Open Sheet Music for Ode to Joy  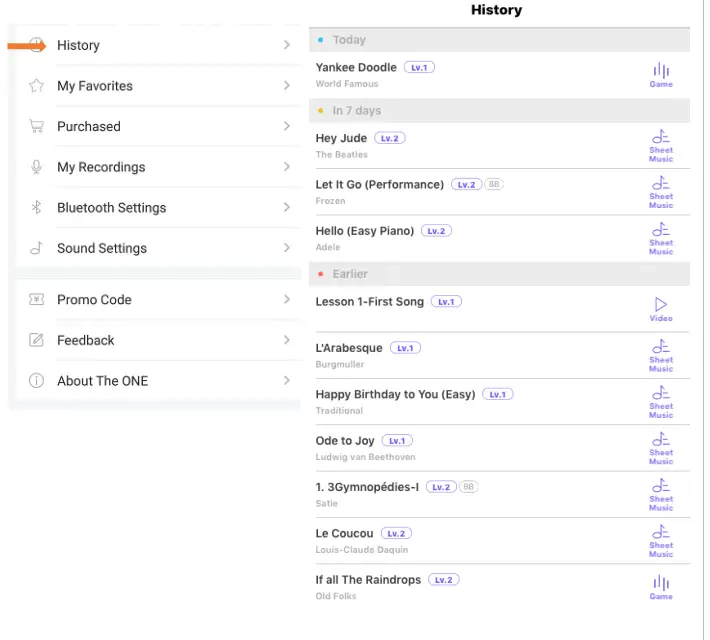coord(661,447)
